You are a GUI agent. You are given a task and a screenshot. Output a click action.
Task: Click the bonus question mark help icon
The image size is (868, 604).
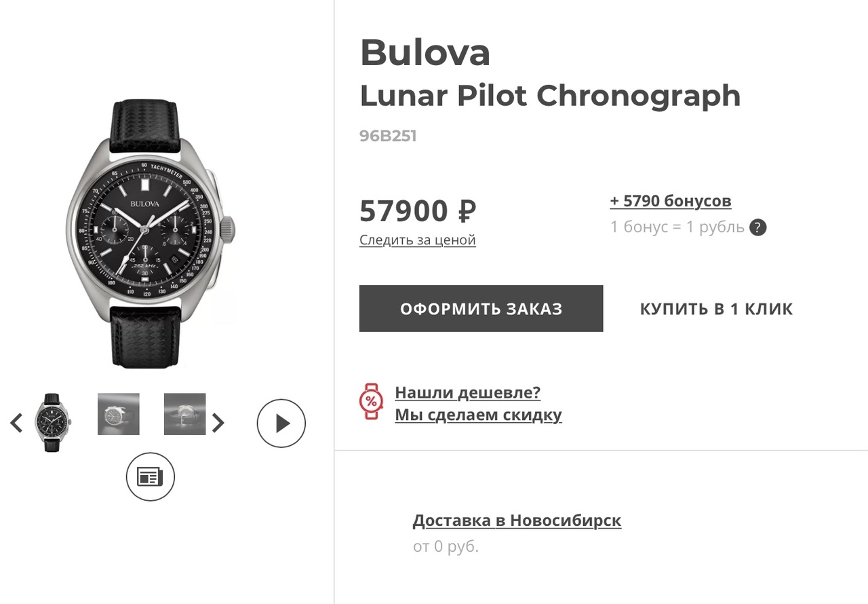point(757,227)
